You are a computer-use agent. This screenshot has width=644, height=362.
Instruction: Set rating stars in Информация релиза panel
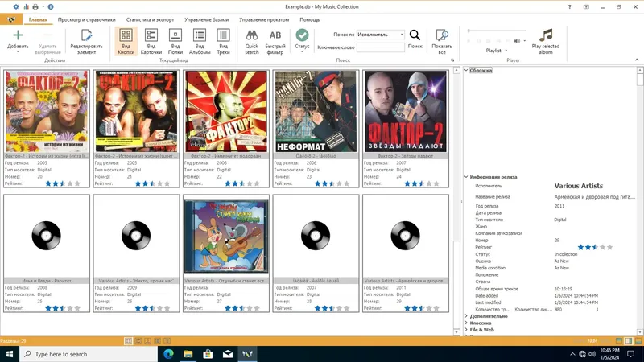click(x=595, y=247)
